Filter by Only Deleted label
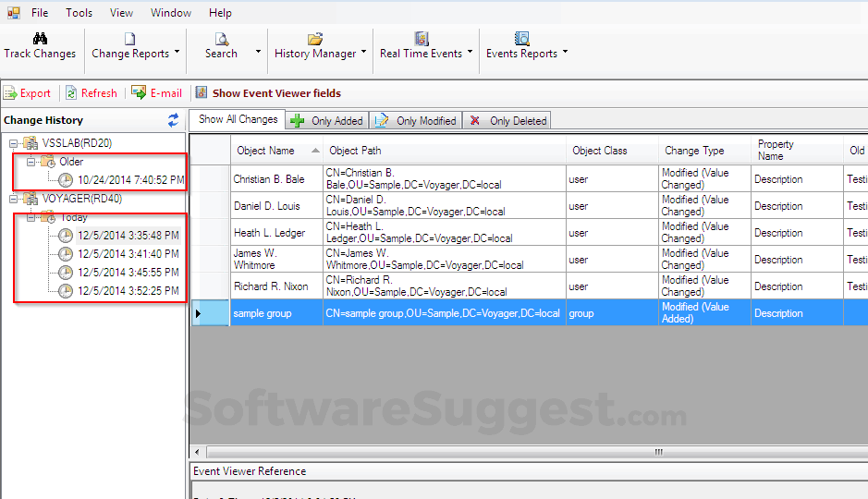The image size is (868, 499). (519, 121)
